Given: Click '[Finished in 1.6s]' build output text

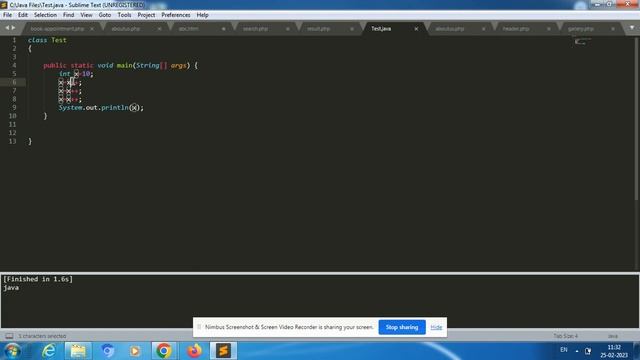Looking at the screenshot, I should point(38,279).
